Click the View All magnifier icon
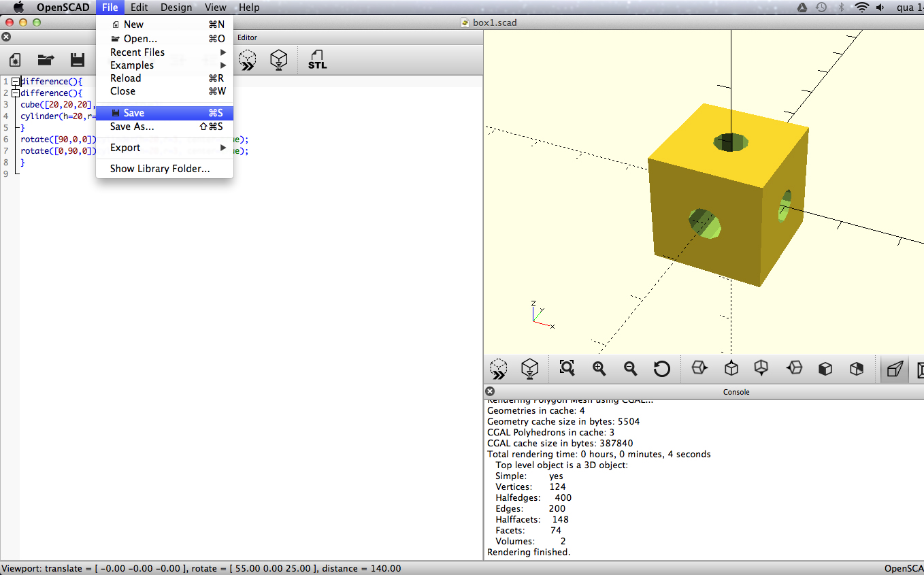924x575 pixels. (567, 368)
